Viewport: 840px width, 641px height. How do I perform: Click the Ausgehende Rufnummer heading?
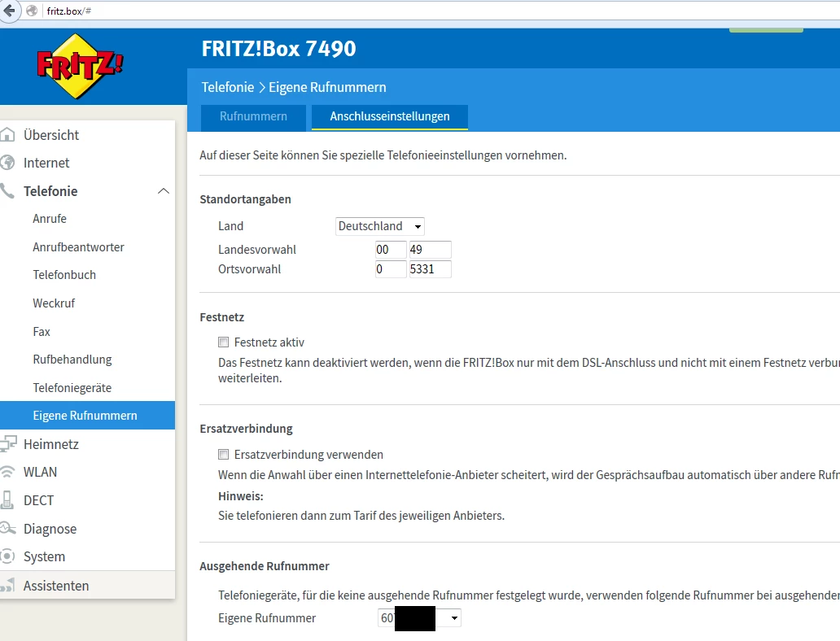[265, 566]
